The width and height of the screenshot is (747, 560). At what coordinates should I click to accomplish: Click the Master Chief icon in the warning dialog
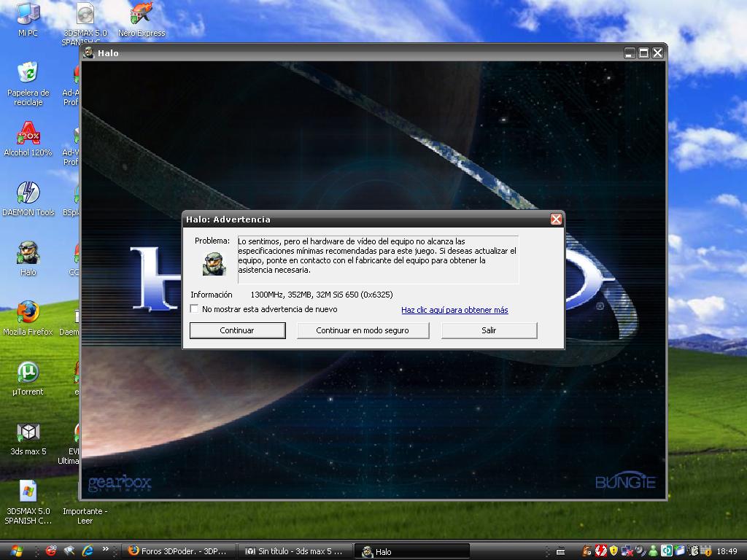coord(214,264)
